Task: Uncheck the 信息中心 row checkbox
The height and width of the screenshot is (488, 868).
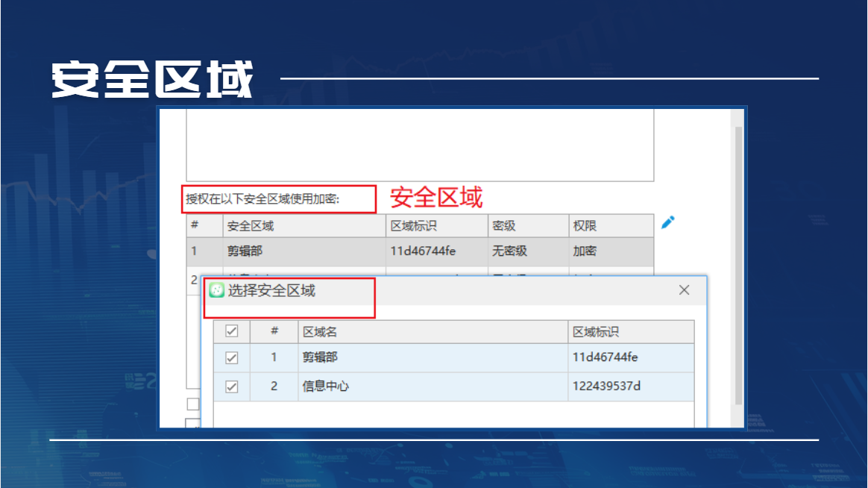Action: point(231,387)
